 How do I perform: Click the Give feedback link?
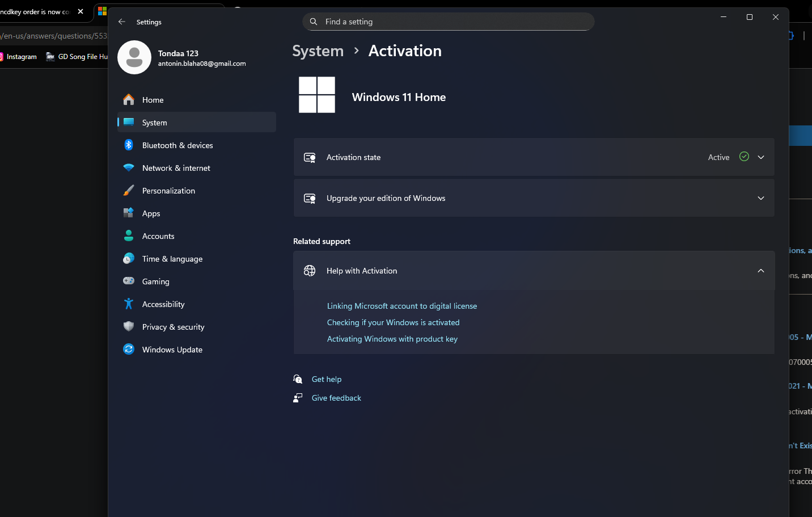[336, 398]
